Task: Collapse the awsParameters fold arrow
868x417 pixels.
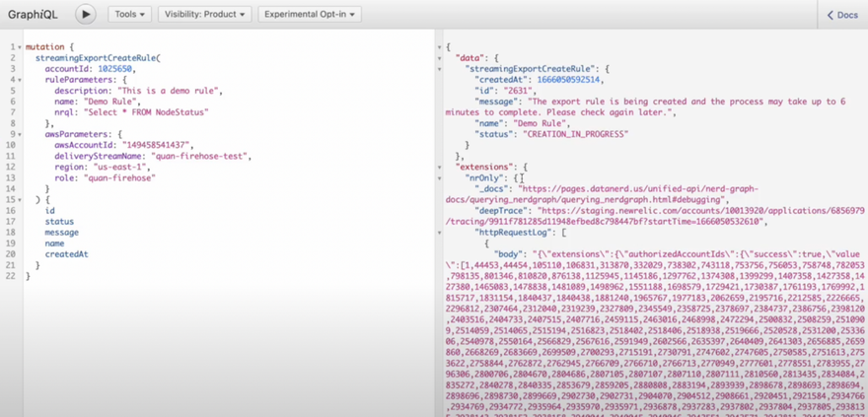Action: pyautogui.click(x=20, y=134)
